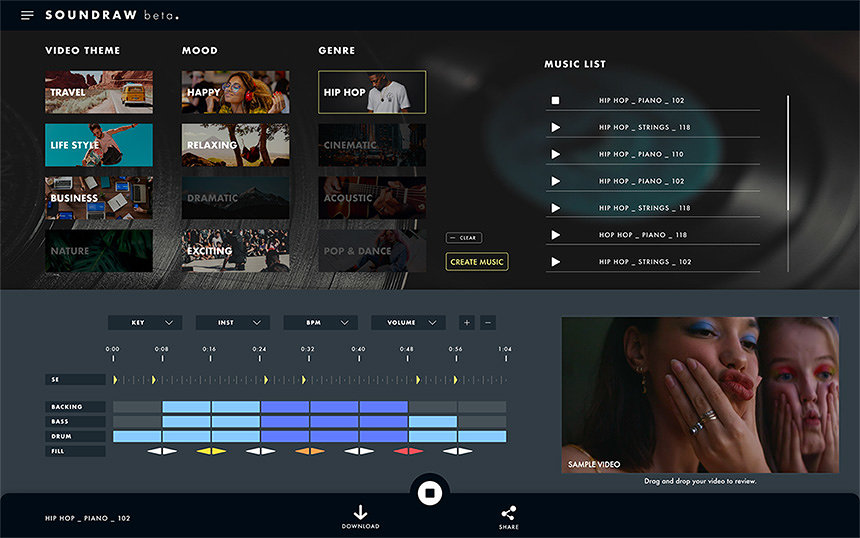Image resolution: width=860 pixels, height=538 pixels.
Task: Click the BACKING track label
Action: click(x=75, y=407)
